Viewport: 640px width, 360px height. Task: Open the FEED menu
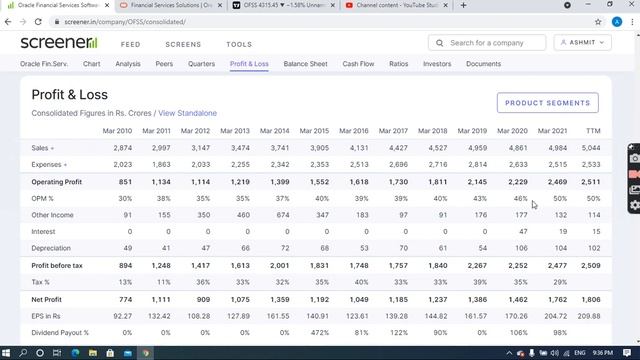(x=131, y=44)
